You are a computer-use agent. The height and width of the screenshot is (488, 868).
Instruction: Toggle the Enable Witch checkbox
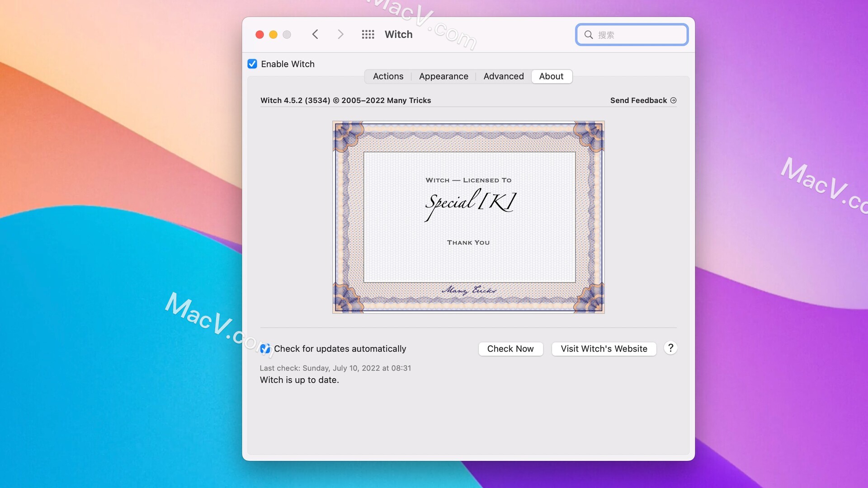point(251,64)
